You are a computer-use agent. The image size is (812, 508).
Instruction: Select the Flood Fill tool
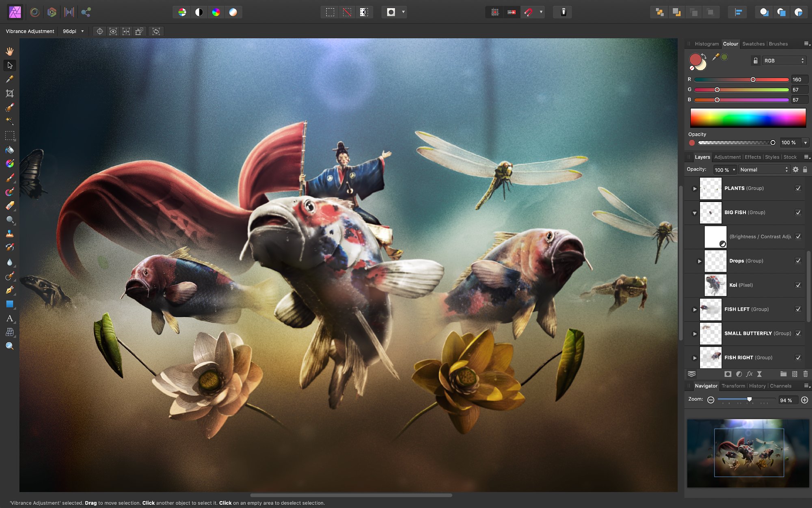tap(10, 150)
